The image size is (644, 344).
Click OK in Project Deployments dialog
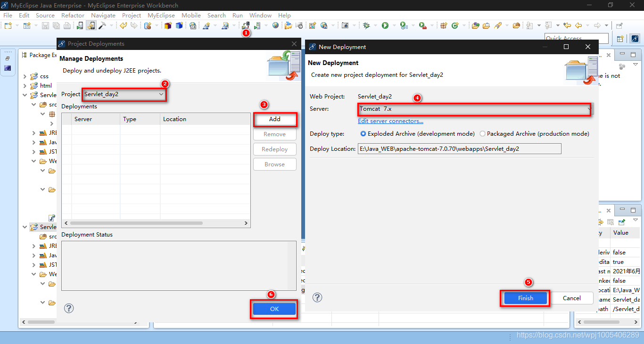tap(274, 309)
